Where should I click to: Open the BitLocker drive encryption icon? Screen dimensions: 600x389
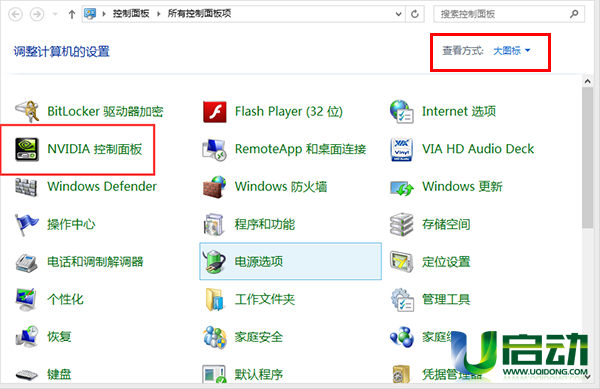click(27, 111)
